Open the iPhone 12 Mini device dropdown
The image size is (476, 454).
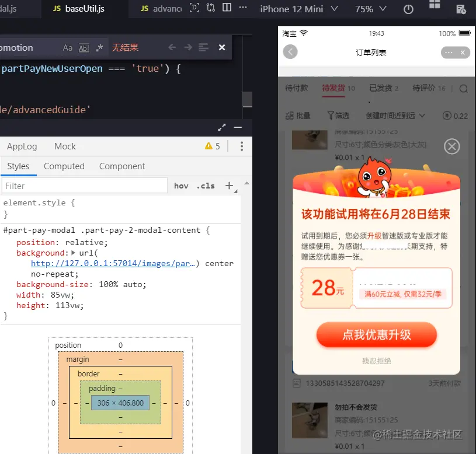pyautogui.click(x=299, y=9)
